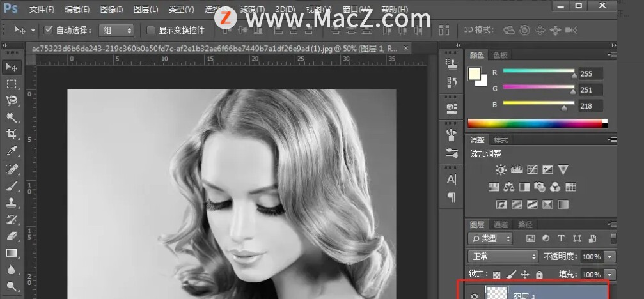Add a Photo Filter adjustment

click(x=540, y=187)
